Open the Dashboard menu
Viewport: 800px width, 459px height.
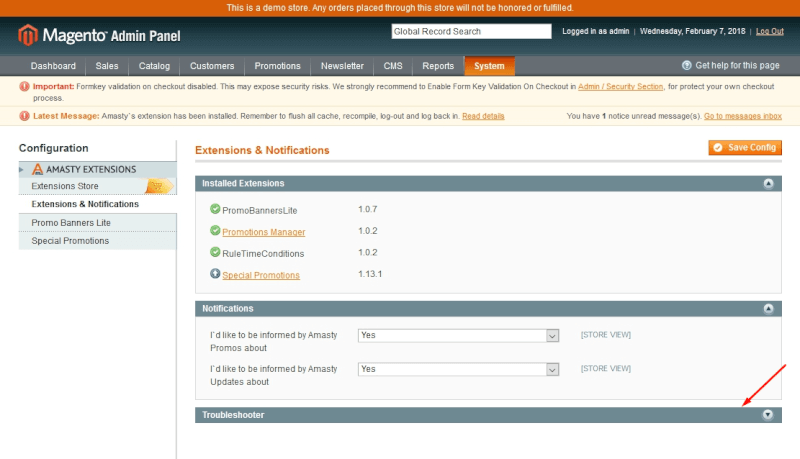[x=53, y=66]
